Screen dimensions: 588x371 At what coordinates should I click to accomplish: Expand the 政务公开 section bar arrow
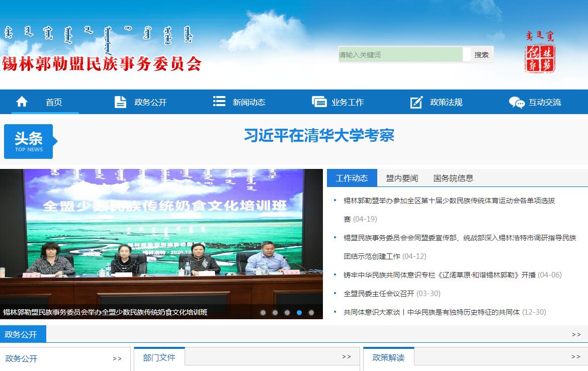click(576, 334)
